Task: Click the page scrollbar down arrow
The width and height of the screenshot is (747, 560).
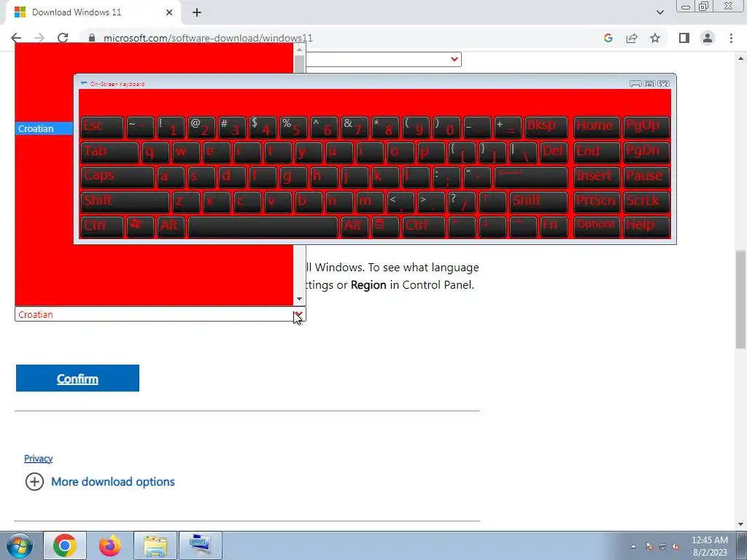Action: (741, 524)
